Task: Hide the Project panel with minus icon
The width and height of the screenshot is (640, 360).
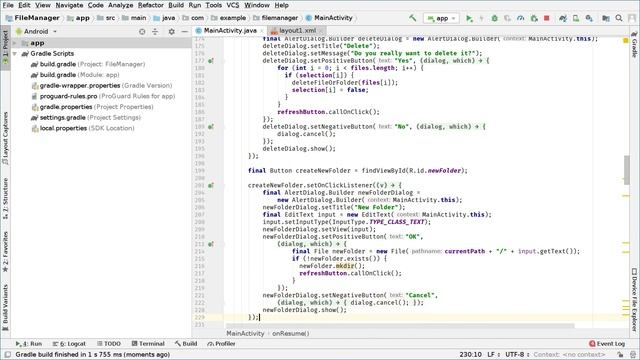Action: pyautogui.click(x=184, y=31)
